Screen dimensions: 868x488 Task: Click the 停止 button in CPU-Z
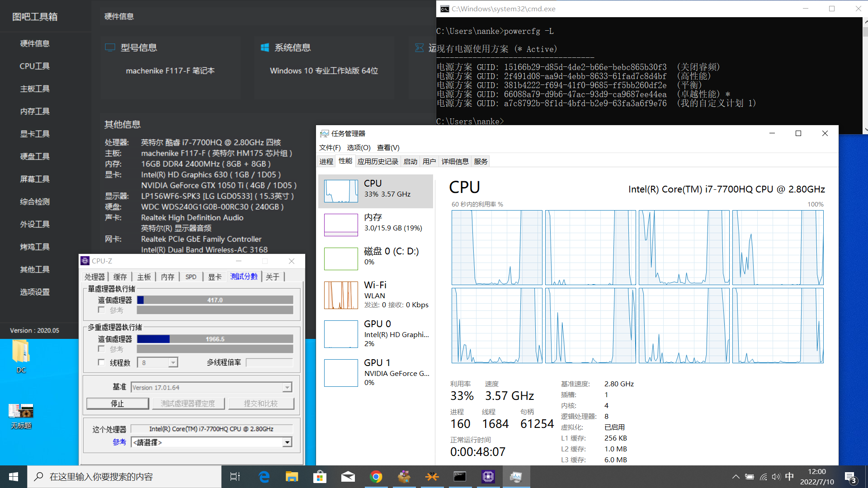(x=118, y=404)
